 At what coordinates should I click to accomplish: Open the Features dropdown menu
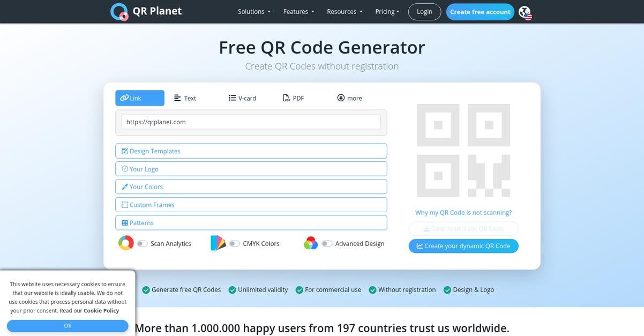pyautogui.click(x=298, y=11)
